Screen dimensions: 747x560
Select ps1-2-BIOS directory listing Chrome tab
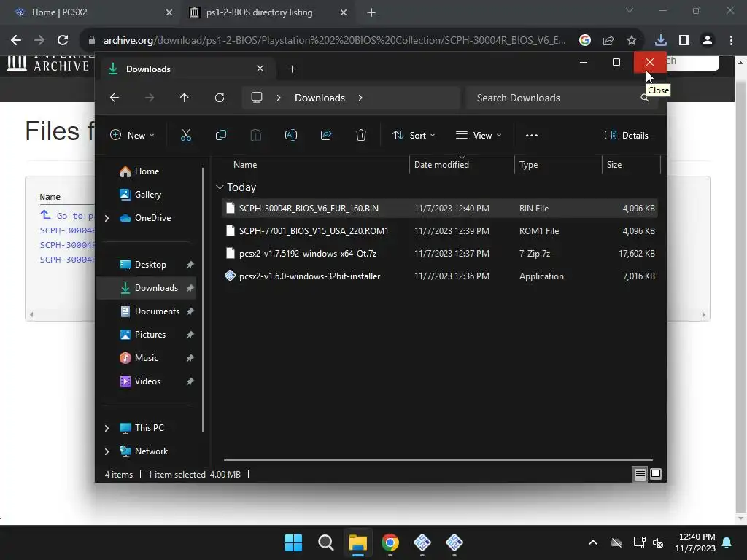coord(260,12)
